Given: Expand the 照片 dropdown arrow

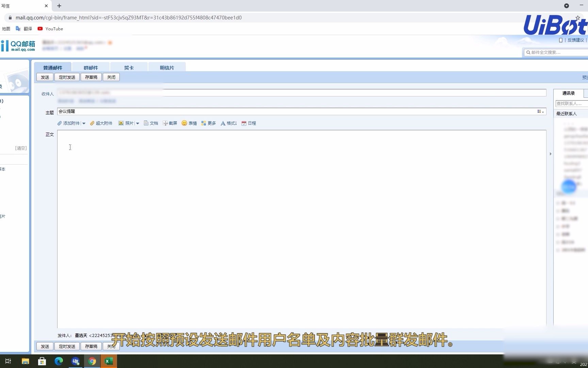Looking at the screenshot, I should (x=137, y=123).
